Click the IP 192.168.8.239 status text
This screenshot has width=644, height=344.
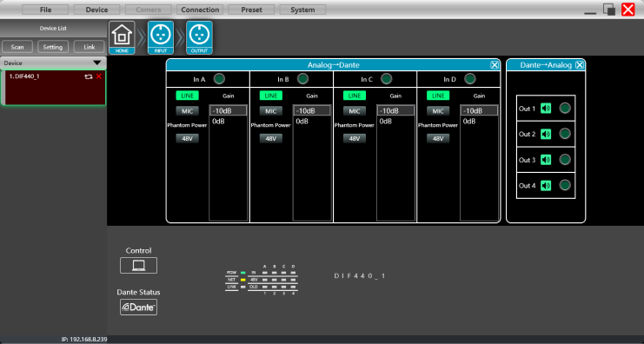[x=84, y=340]
